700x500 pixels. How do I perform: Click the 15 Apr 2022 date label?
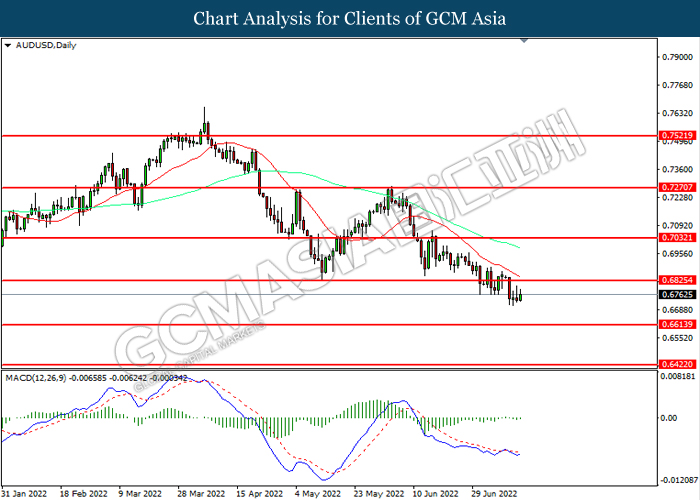259,494
